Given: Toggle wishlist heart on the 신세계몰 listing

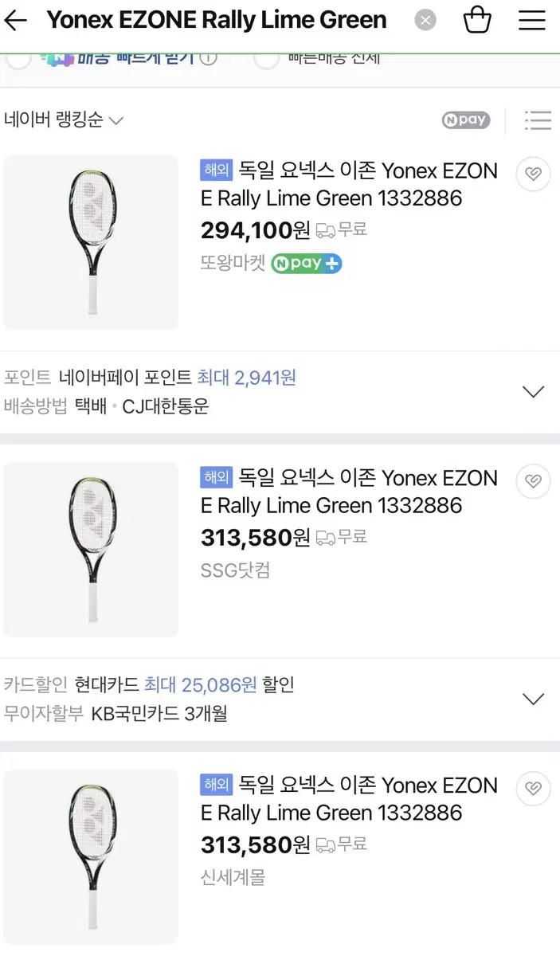Looking at the screenshot, I should point(532,789).
